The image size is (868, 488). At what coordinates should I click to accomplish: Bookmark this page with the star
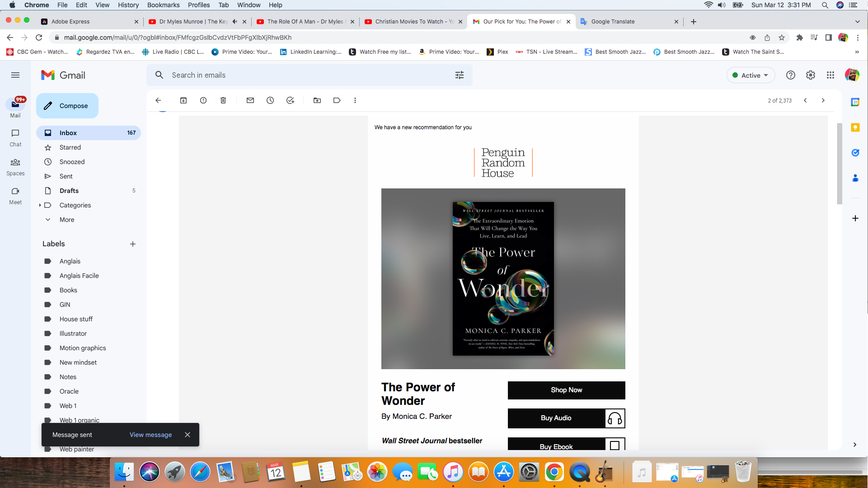782,38
